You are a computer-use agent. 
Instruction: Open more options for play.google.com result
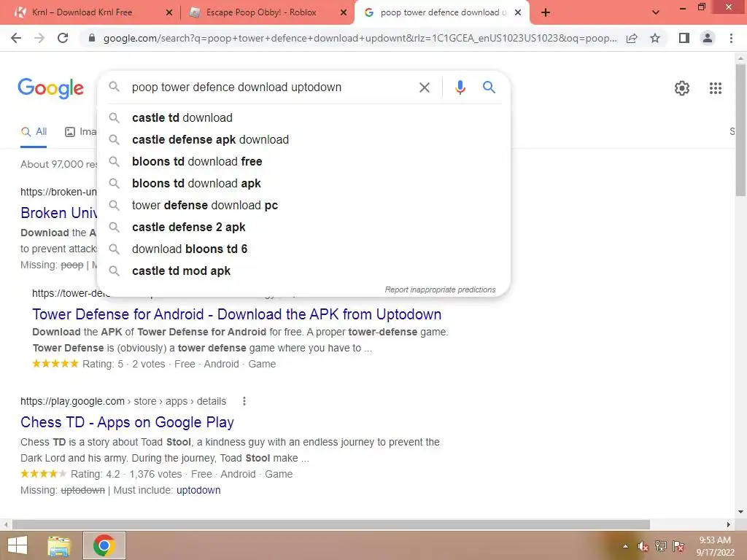pyautogui.click(x=244, y=402)
